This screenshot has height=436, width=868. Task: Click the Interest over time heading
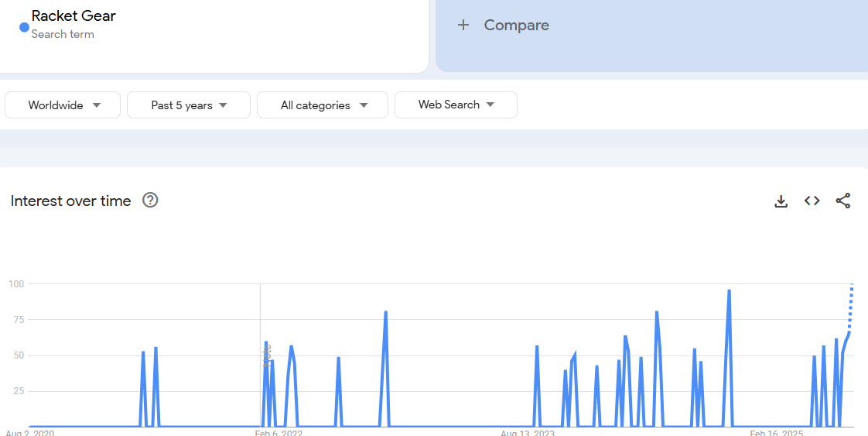point(71,201)
